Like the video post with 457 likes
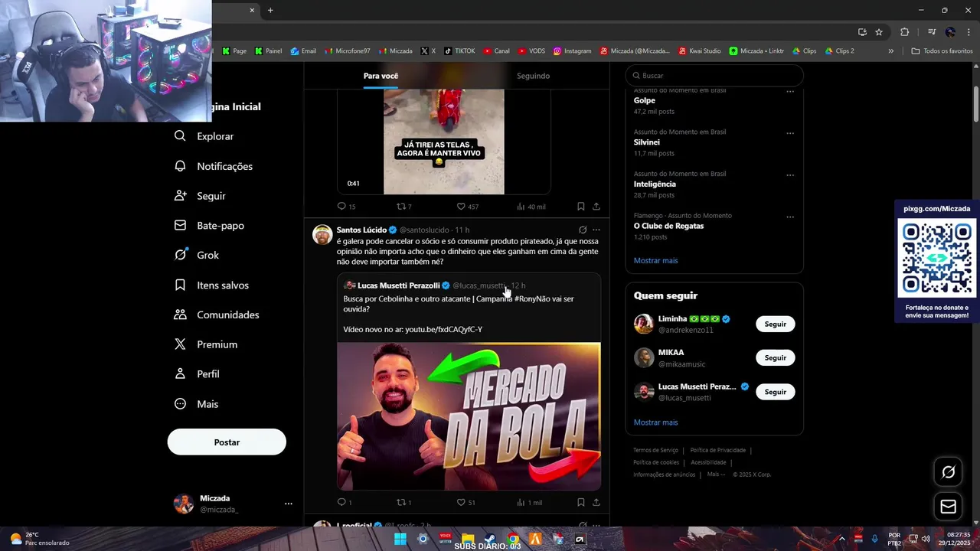Image resolution: width=980 pixels, height=551 pixels. coord(467,207)
